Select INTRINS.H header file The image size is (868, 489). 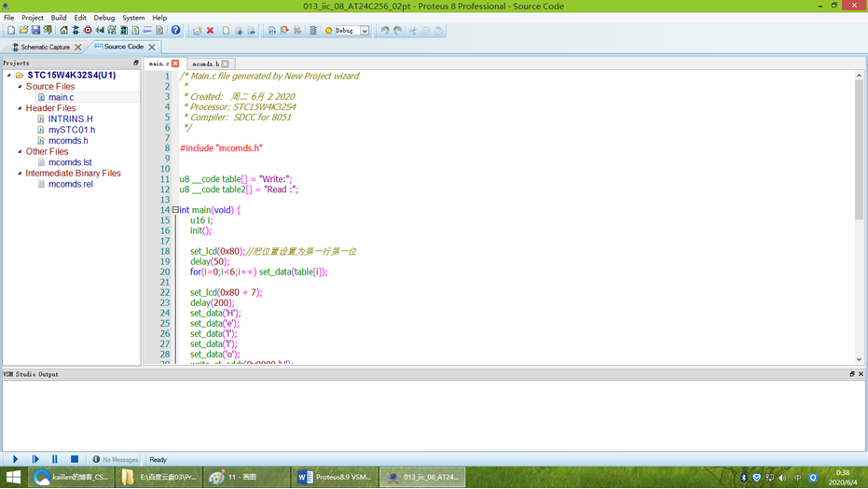point(70,119)
